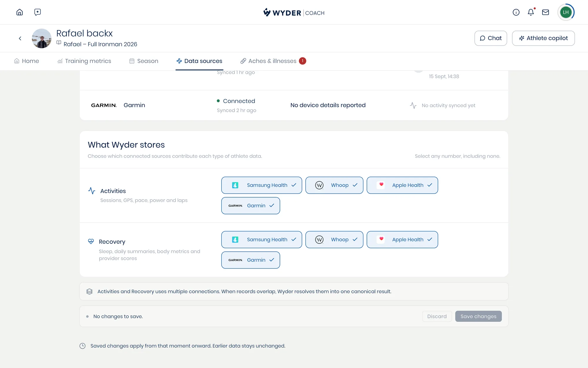The height and width of the screenshot is (368, 588).
Task: Click the activity pulse icon in Garmin row
Action: (413, 105)
